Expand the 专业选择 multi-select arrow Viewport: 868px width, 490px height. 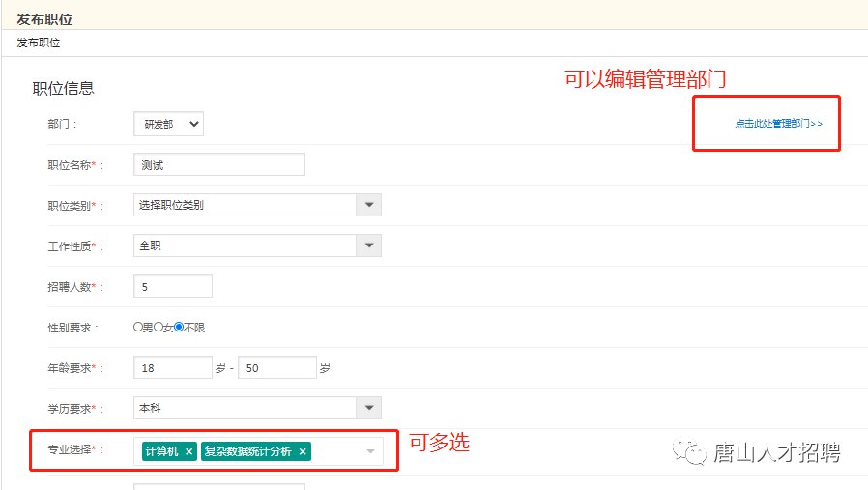pyautogui.click(x=370, y=451)
